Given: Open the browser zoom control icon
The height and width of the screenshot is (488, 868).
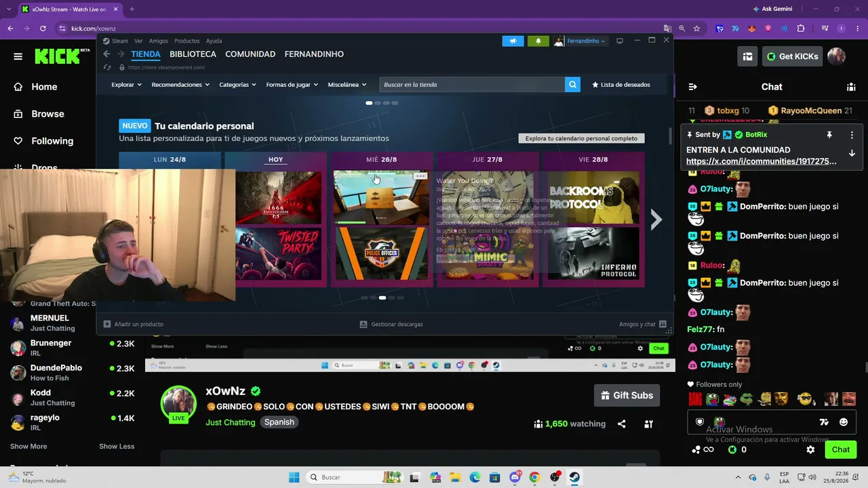Looking at the screenshot, I should [x=682, y=28].
